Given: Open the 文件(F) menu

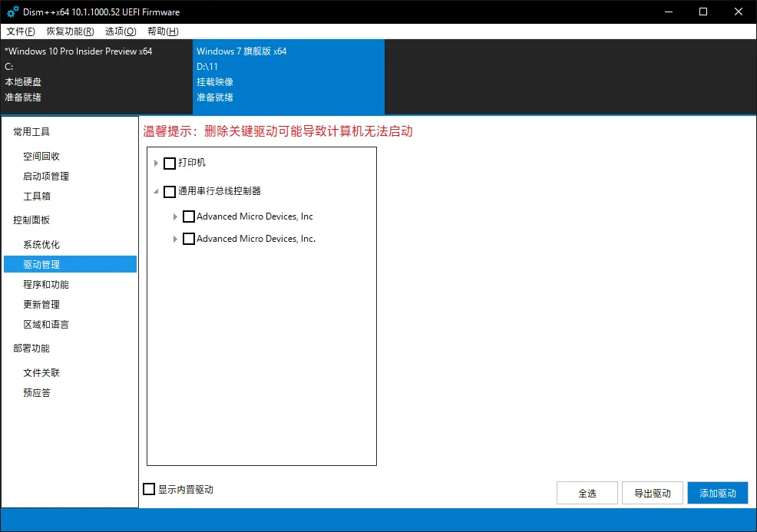Looking at the screenshot, I should (21, 31).
